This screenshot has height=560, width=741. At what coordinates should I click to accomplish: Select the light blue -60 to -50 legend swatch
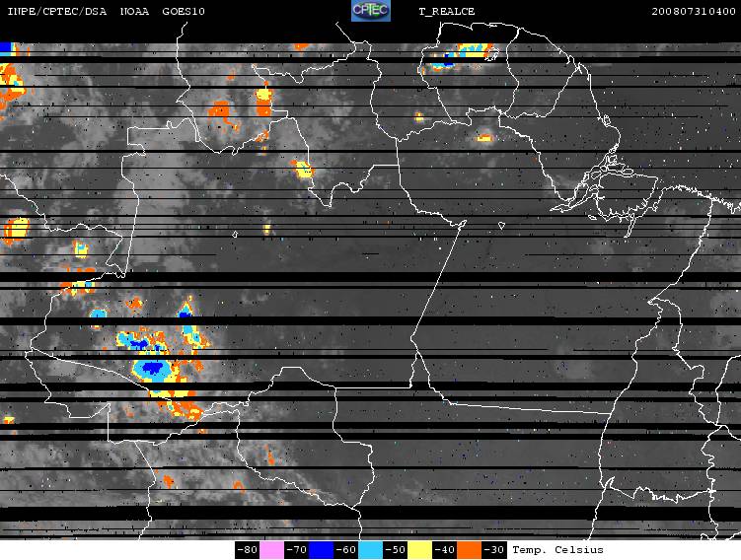coord(371,550)
